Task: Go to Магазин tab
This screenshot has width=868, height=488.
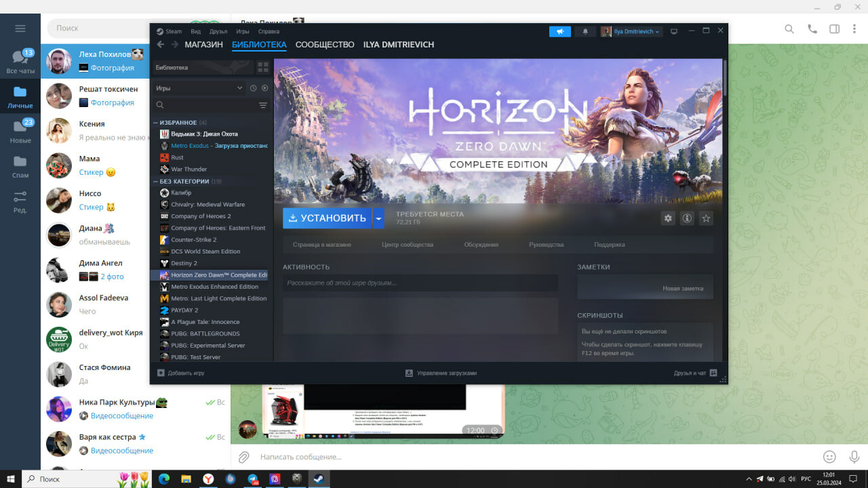Action: [x=203, y=45]
